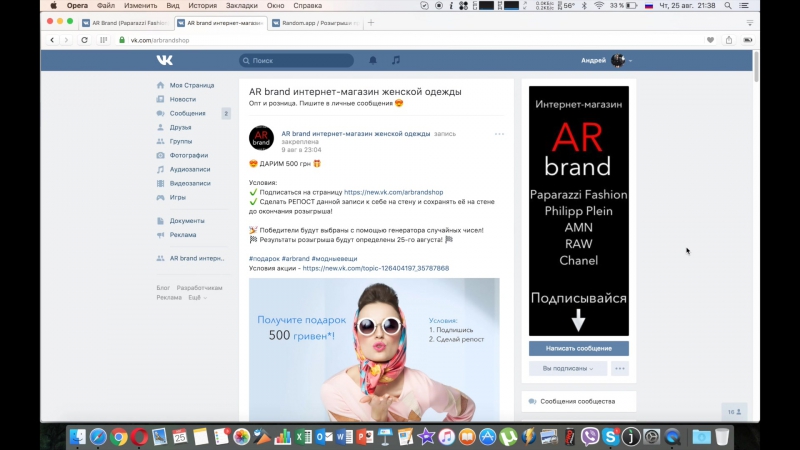This screenshot has width=800, height=450.
Task: Open the community actions three dots button
Action: click(620, 368)
